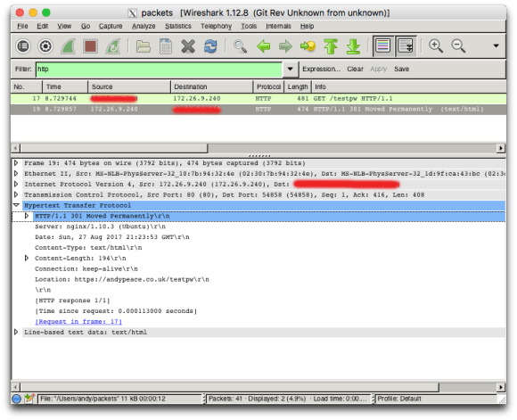Viewport: 517px width, 420px height.
Task: Restart the current capture icon
Action: 113,45
